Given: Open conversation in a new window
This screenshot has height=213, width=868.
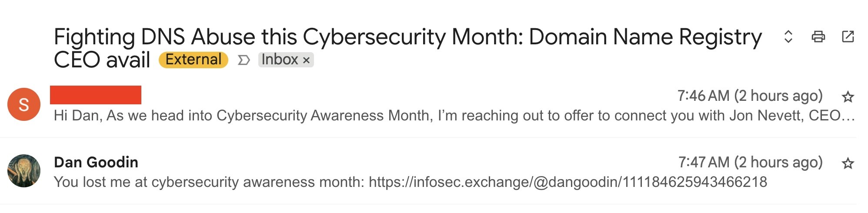Looking at the screenshot, I should pyautogui.click(x=848, y=37).
